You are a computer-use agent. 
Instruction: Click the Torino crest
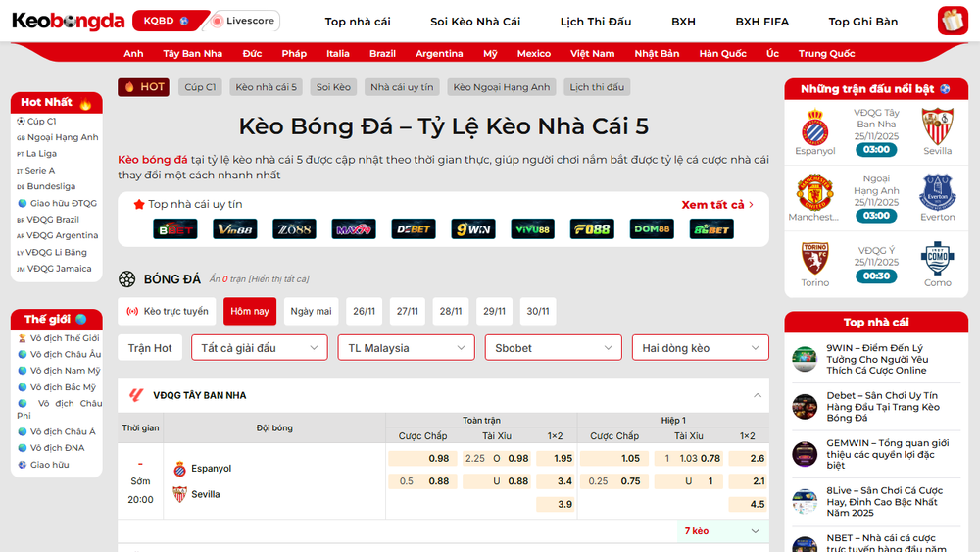[x=815, y=258]
